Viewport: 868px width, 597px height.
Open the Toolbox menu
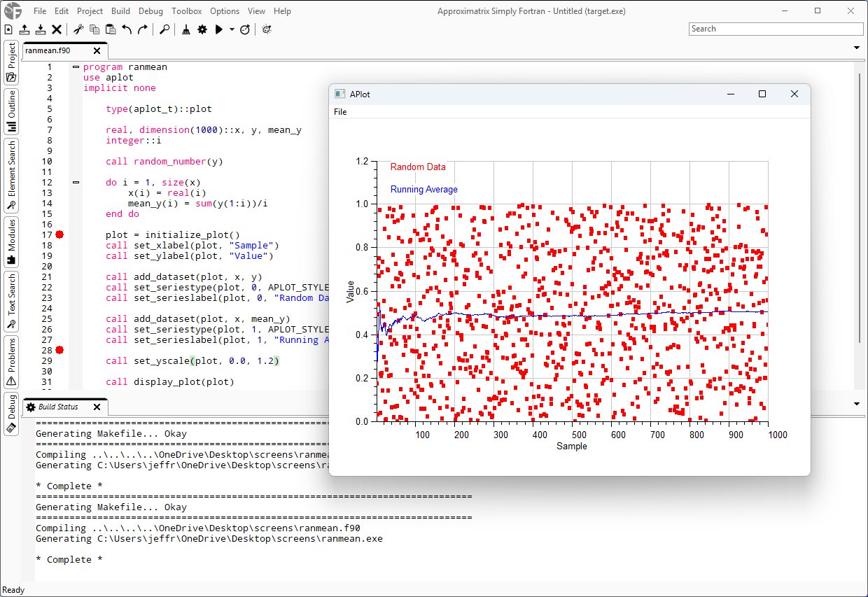point(187,11)
